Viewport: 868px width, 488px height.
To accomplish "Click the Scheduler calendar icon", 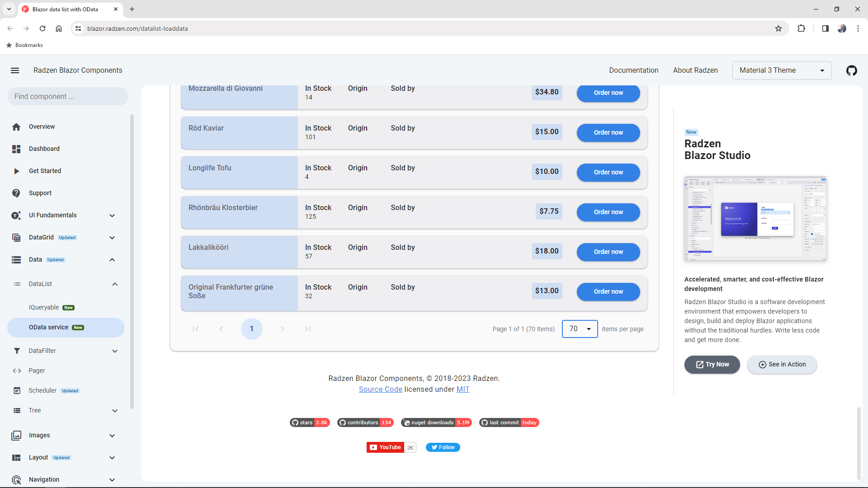I will click(17, 391).
